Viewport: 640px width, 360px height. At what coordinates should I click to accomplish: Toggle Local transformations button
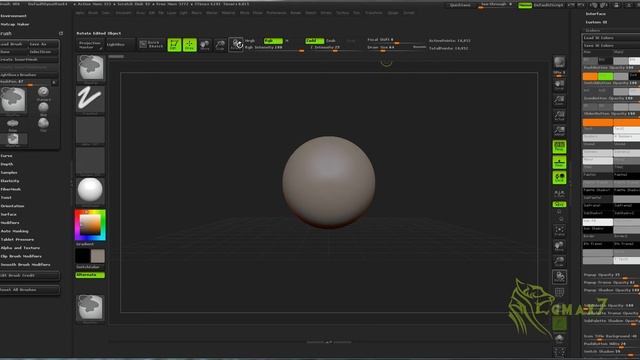(560, 178)
